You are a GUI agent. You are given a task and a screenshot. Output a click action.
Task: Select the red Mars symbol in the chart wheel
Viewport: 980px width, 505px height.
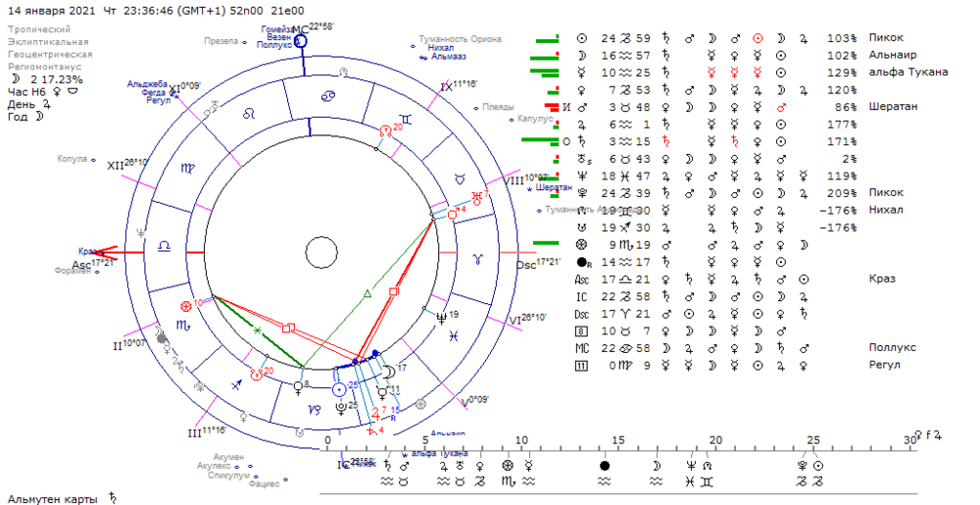(x=453, y=215)
